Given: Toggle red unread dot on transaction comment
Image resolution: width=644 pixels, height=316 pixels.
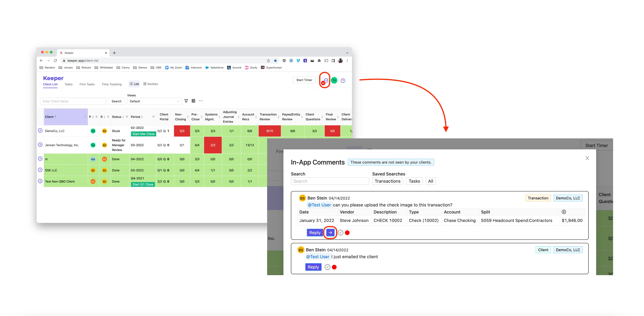Looking at the screenshot, I should pos(347,232).
